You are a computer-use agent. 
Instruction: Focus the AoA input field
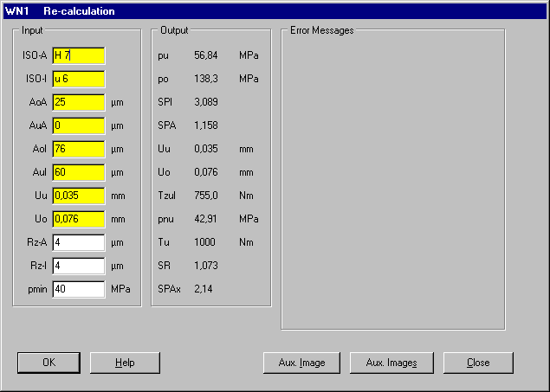(78, 102)
